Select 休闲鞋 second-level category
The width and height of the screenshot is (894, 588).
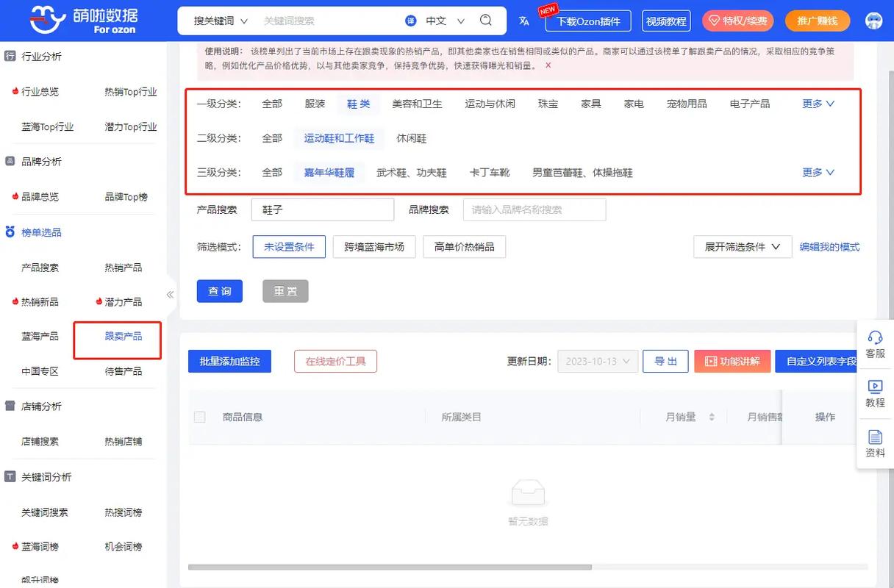pyautogui.click(x=412, y=138)
